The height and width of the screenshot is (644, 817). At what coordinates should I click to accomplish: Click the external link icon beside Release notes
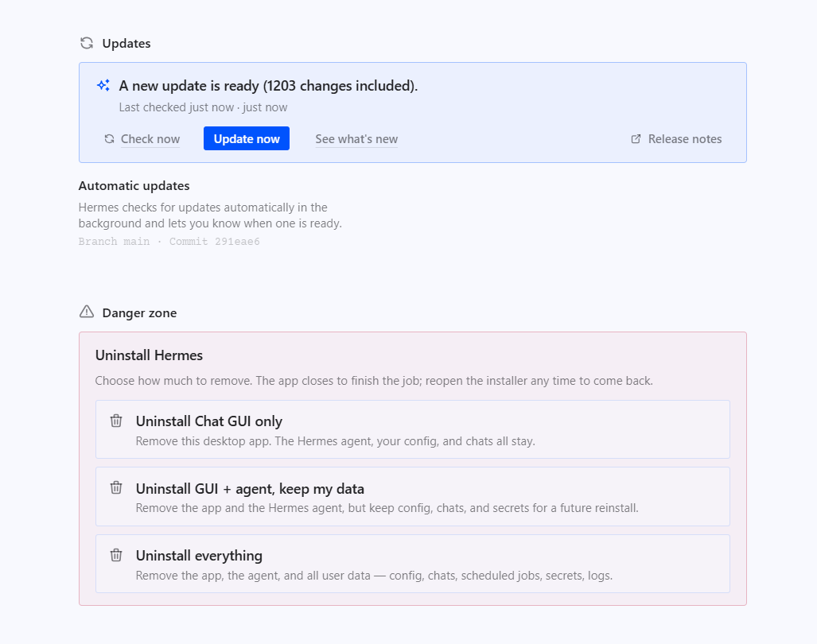[x=636, y=139]
